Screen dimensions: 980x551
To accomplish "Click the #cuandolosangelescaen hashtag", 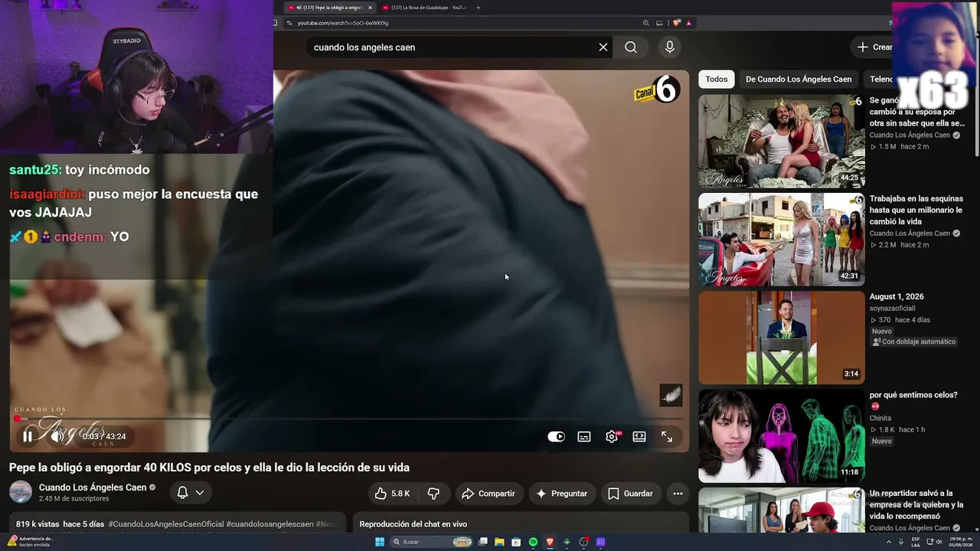I will [269, 524].
